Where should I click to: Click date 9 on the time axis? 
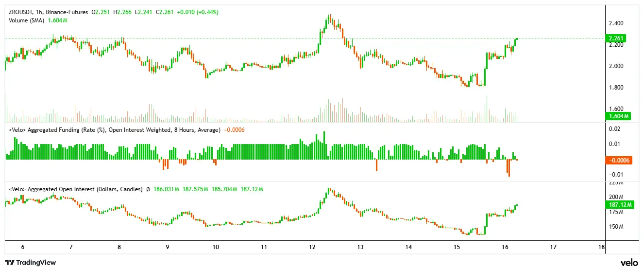167,247
